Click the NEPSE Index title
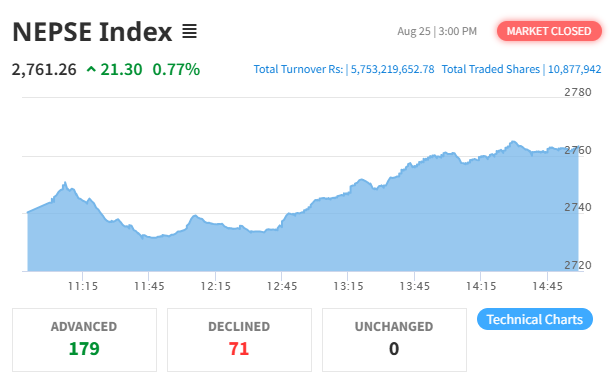The width and height of the screenshot is (616, 379). pos(92,31)
